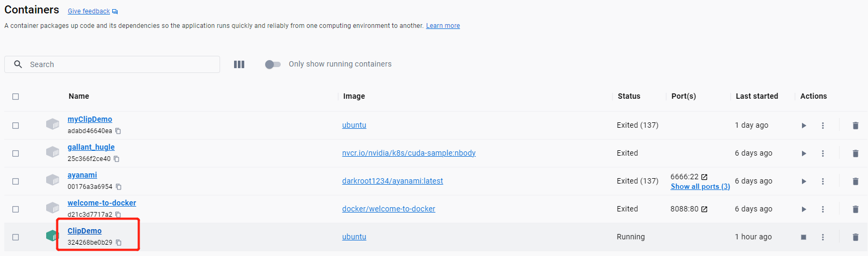Image resolution: width=868 pixels, height=256 pixels.
Task: Toggle Only show running containers
Action: tap(273, 64)
